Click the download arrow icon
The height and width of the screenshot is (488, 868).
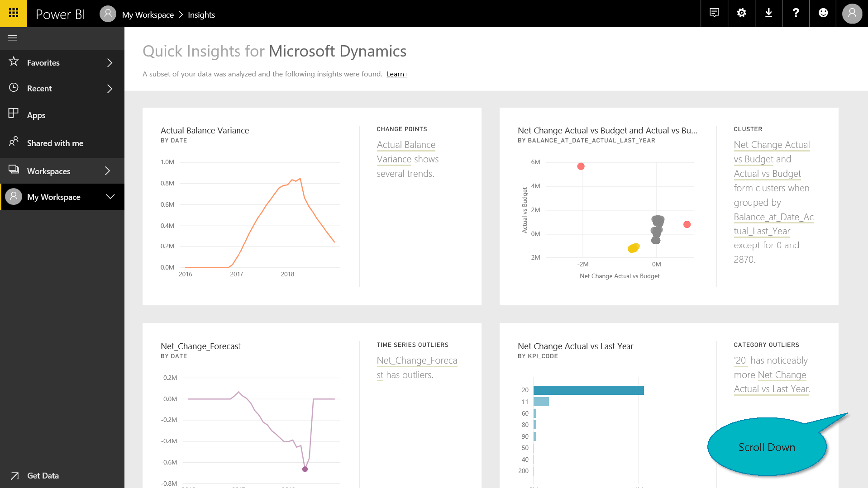tap(768, 13)
